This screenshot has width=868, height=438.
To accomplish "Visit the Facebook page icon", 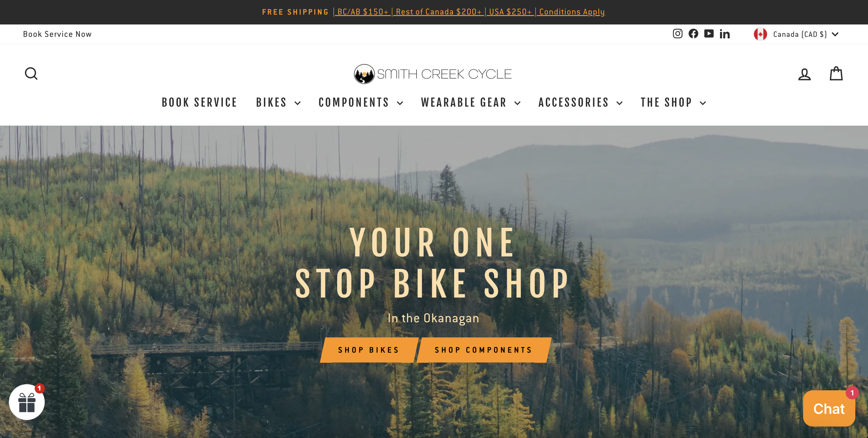I will [x=693, y=34].
